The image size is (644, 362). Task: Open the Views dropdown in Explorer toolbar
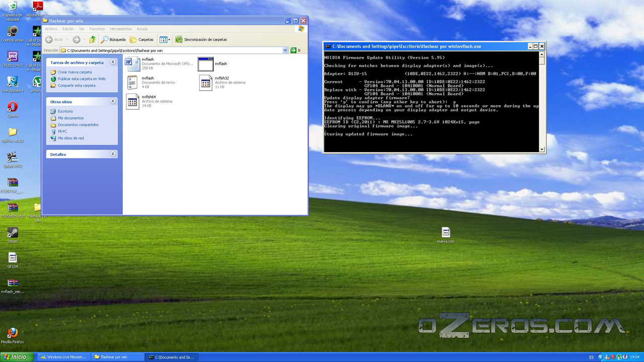[x=165, y=40]
